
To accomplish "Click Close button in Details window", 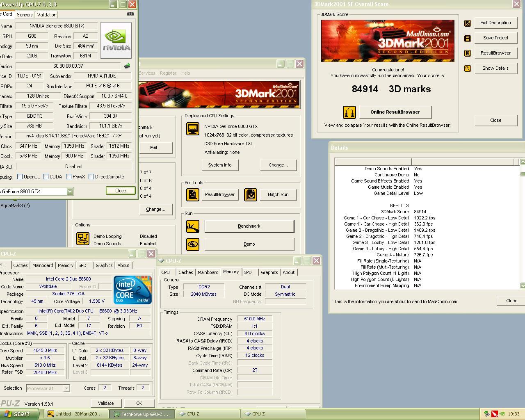I will pyautogui.click(x=511, y=301).
